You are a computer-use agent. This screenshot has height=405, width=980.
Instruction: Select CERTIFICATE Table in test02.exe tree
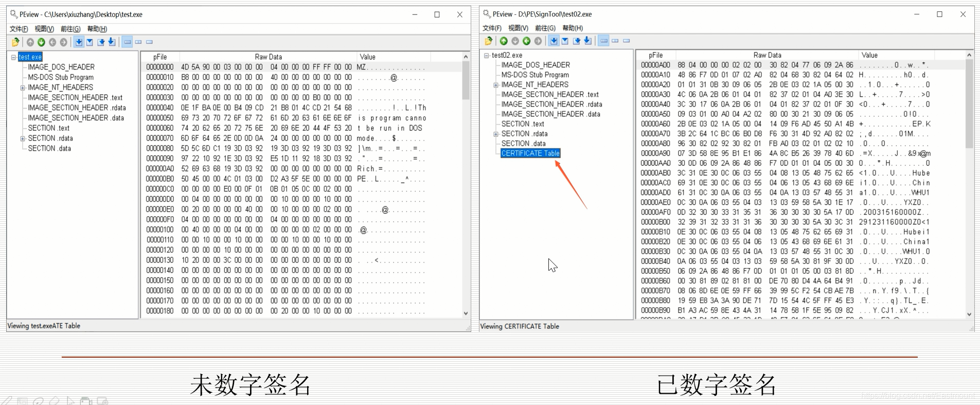coord(530,153)
